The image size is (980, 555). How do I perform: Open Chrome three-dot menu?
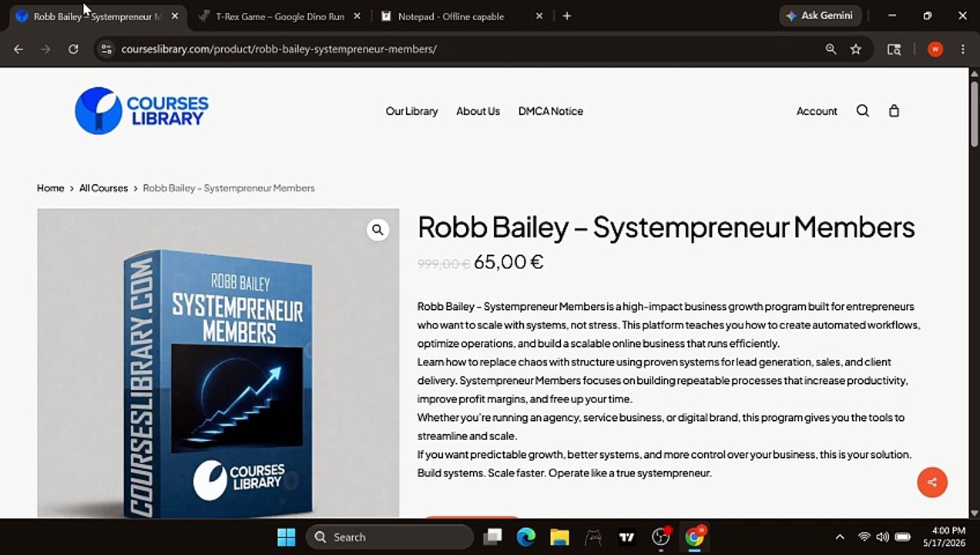tap(963, 49)
